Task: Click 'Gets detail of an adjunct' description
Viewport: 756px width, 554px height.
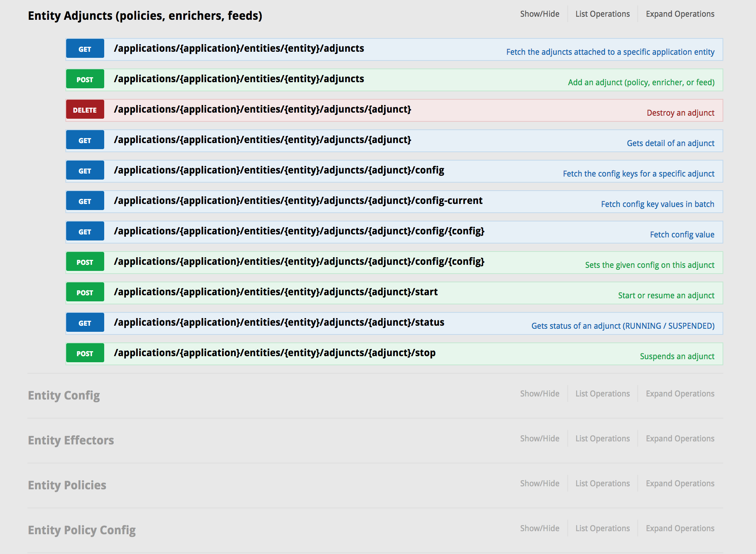Action: 670,143
